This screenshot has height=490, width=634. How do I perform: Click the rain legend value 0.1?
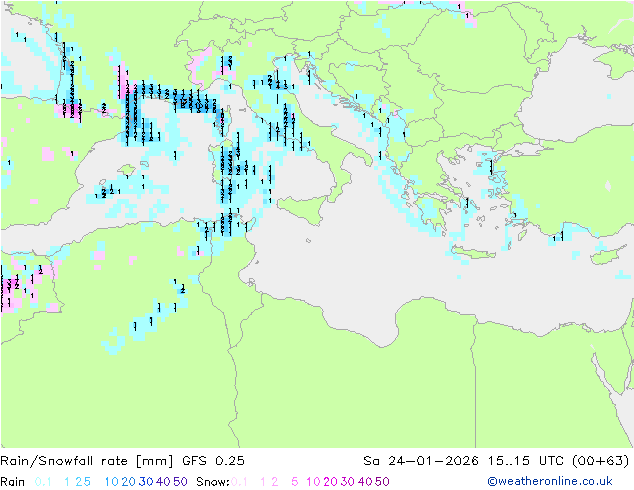click(x=43, y=482)
